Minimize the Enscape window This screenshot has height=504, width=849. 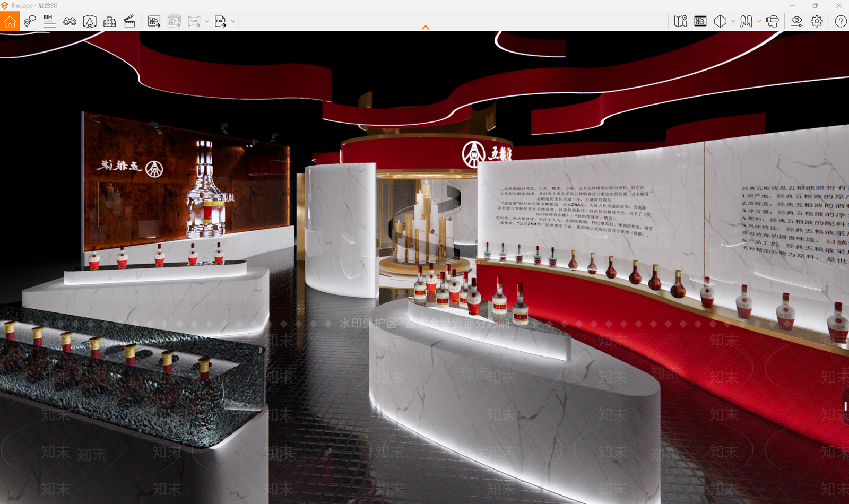[792, 5]
